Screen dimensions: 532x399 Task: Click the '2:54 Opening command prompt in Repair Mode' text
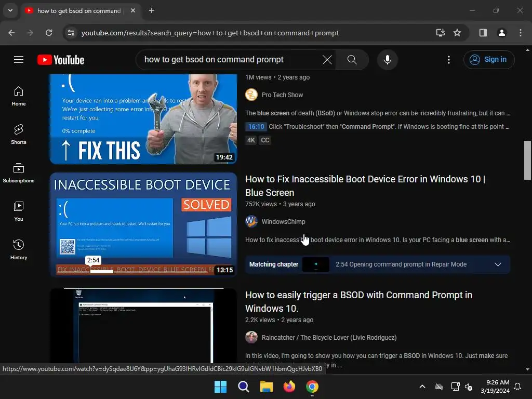pyautogui.click(x=401, y=264)
